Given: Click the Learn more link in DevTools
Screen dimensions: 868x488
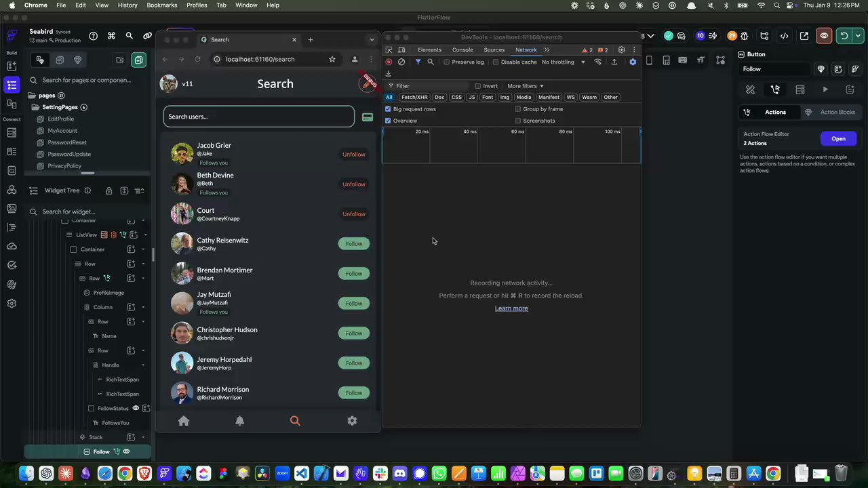Looking at the screenshot, I should pos(511,308).
